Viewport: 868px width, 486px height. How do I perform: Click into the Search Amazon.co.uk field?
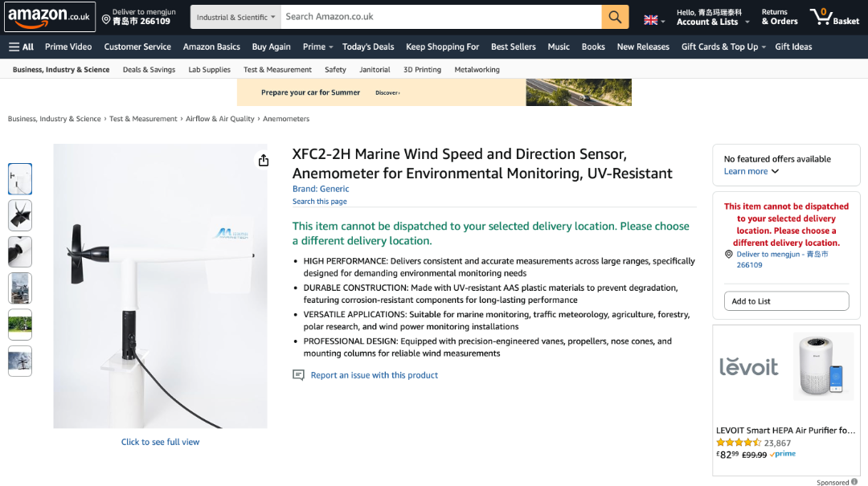click(x=442, y=17)
